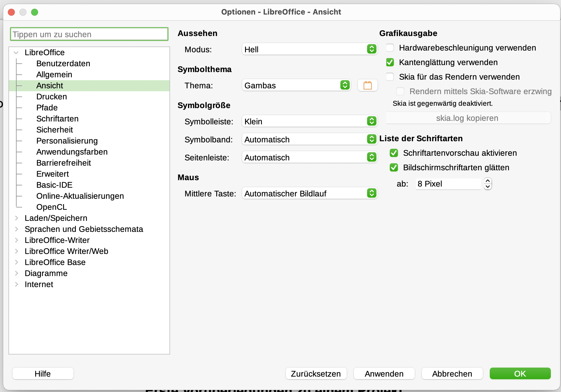This screenshot has width=561, height=392.
Task: Toggle Schriftartenvorschau aktivieren checkbox
Action: click(x=394, y=153)
